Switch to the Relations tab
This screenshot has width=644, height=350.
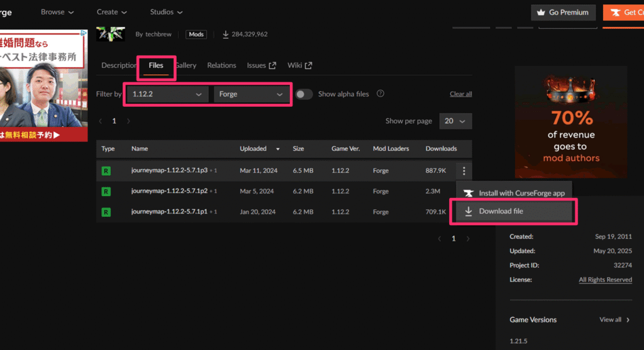221,65
